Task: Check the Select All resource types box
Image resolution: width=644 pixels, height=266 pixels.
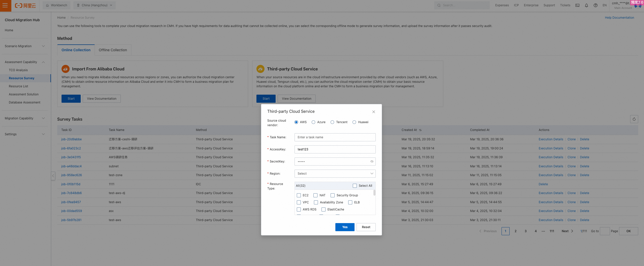Action: pos(355,186)
